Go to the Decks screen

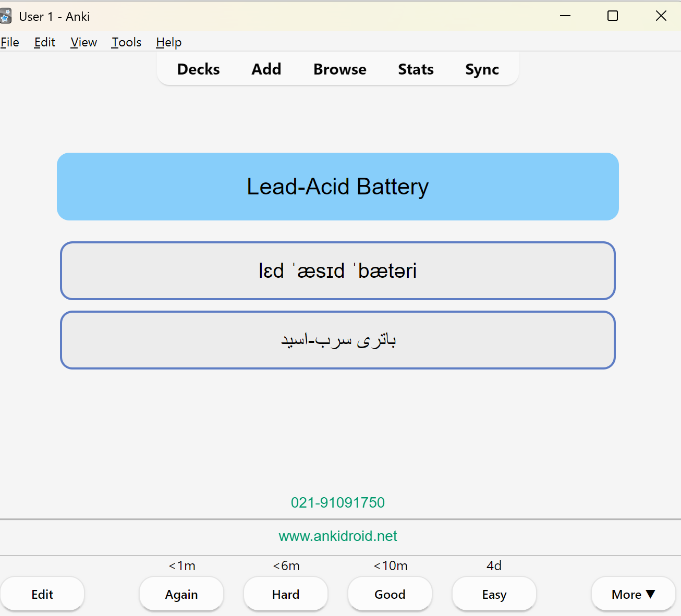click(x=199, y=69)
